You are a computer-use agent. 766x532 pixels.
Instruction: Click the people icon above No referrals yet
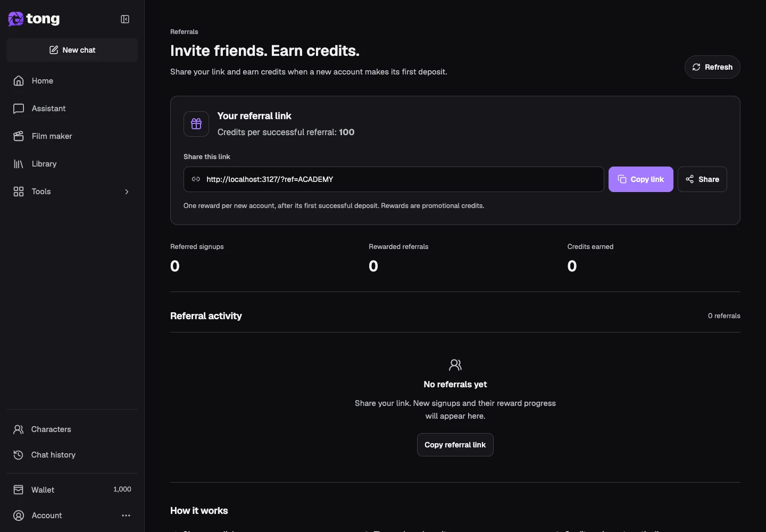point(455,365)
